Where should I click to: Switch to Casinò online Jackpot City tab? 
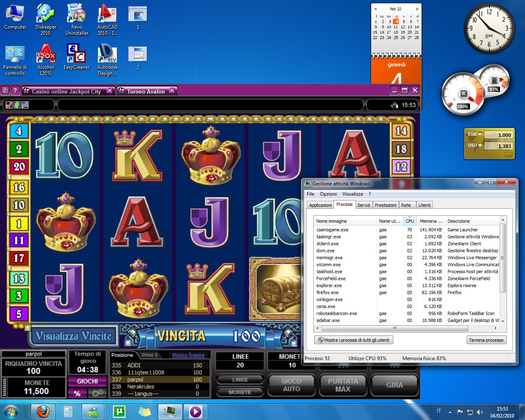(68, 91)
